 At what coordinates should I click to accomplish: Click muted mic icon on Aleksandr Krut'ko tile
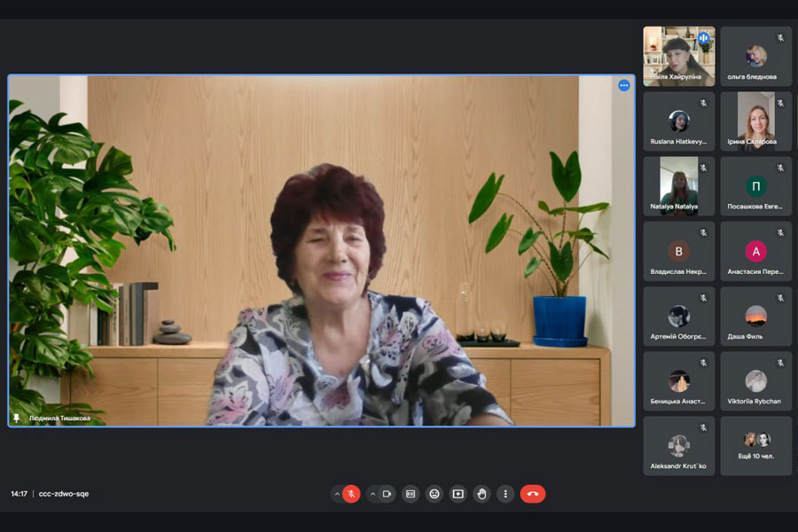click(703, 427)
